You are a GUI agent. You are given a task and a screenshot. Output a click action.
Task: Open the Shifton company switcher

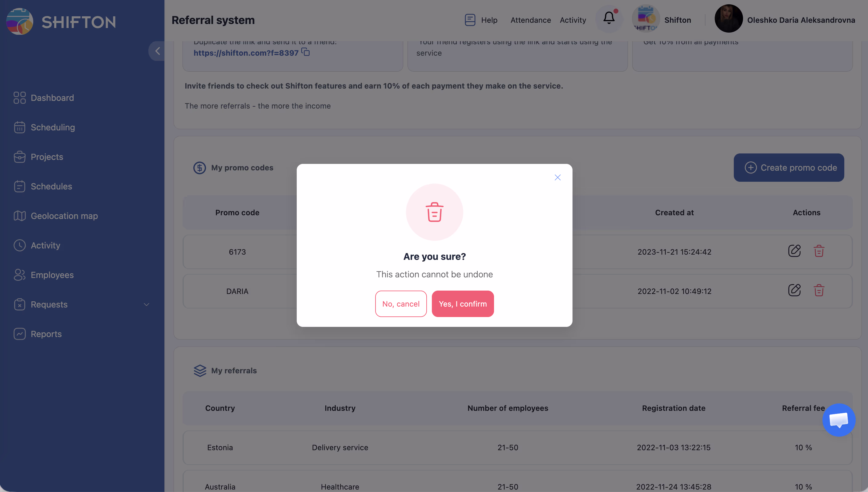click(x=662, y=20)
